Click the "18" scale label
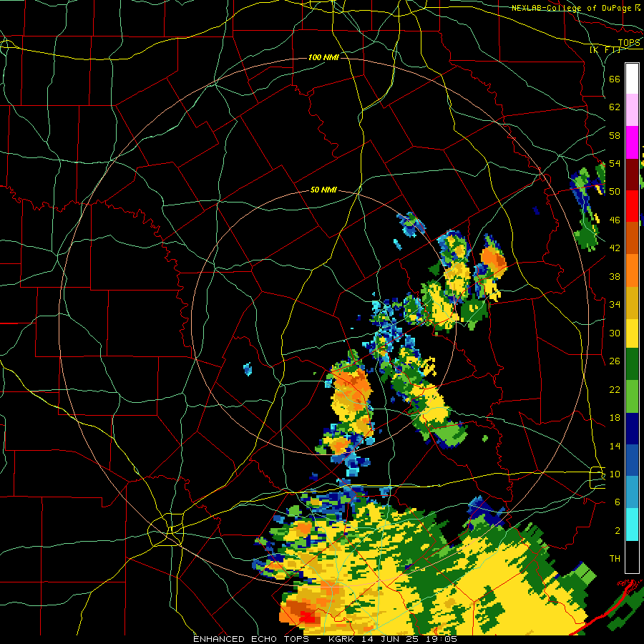Screen dimensions: 644x644 615,418
